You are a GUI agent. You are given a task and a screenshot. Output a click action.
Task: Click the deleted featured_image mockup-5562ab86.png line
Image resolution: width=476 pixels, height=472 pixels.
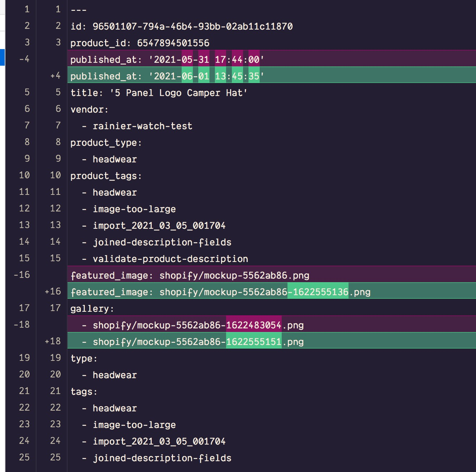click(x=190, y=275)
